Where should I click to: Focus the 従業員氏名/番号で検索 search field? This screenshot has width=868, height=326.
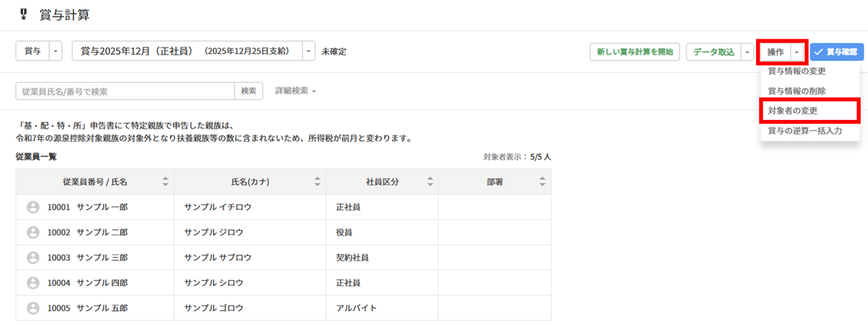[125, 91]
